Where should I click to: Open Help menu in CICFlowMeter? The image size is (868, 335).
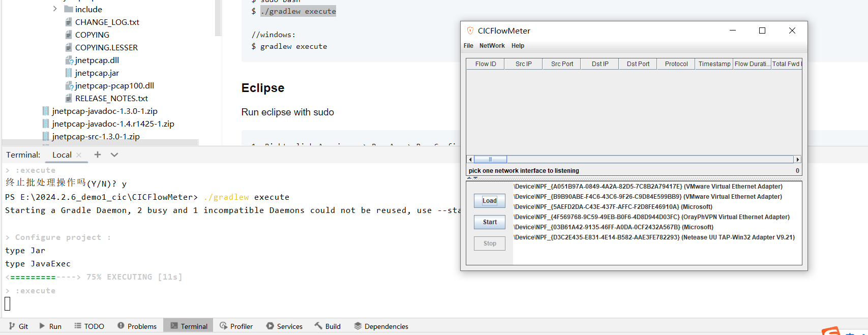click(518, 46)
